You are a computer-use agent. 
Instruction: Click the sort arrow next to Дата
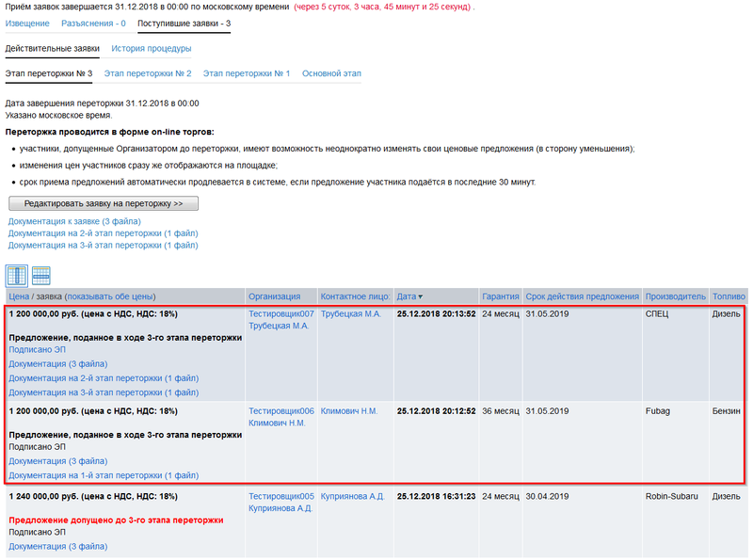421,296
